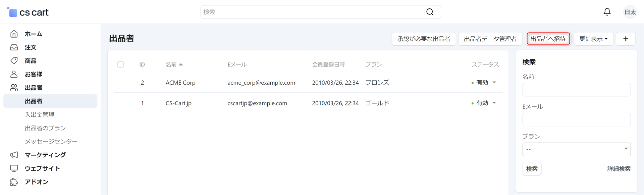Focus the top search field

(x=320, y=12)
